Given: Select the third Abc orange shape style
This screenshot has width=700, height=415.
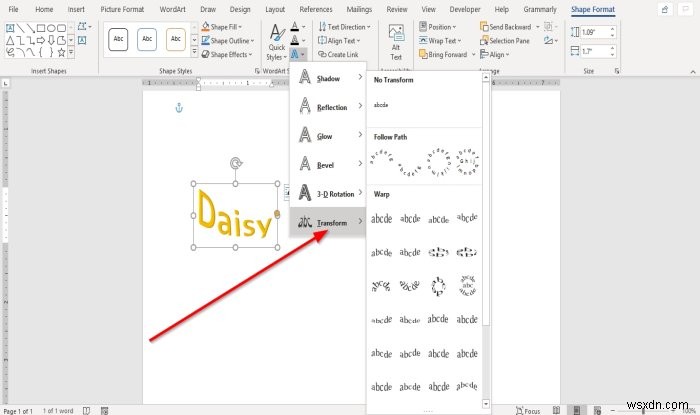Looking at the screenshot, I should [x=176, y=39].
